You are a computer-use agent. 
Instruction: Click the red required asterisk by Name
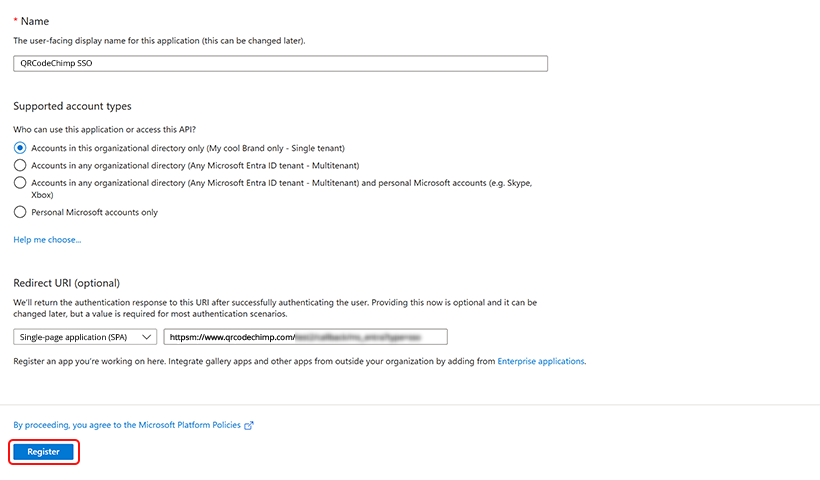pyautogui.click(x=15, y=20)
